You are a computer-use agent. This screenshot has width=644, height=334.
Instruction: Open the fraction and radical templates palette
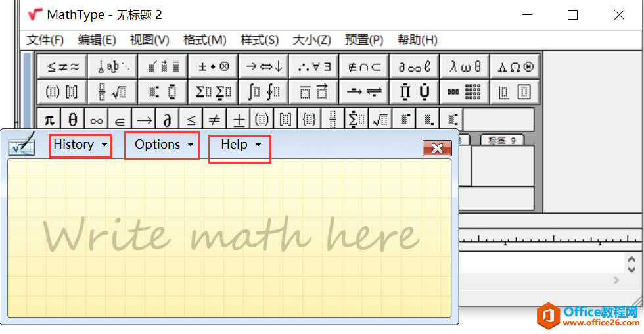112,91
